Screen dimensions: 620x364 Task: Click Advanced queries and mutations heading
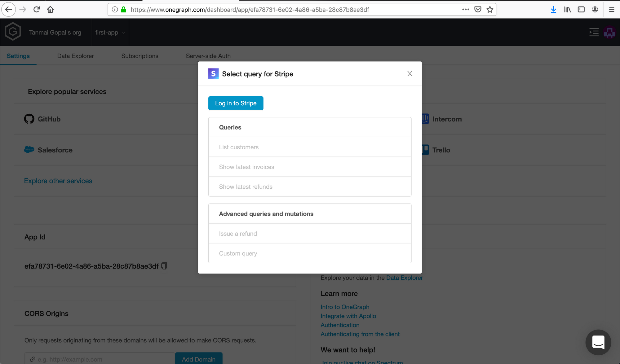pos(266,214)
